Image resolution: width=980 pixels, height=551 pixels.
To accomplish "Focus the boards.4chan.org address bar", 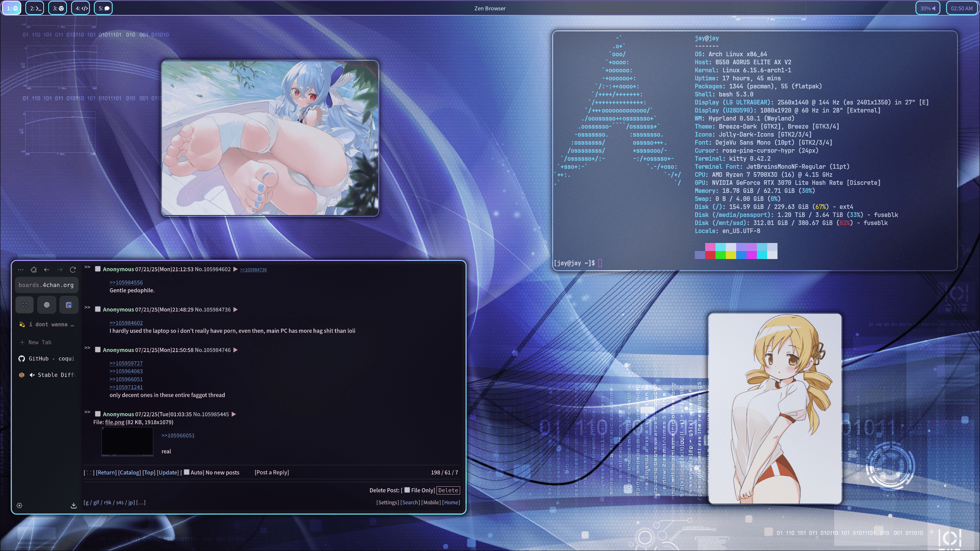I will point(46,285).
